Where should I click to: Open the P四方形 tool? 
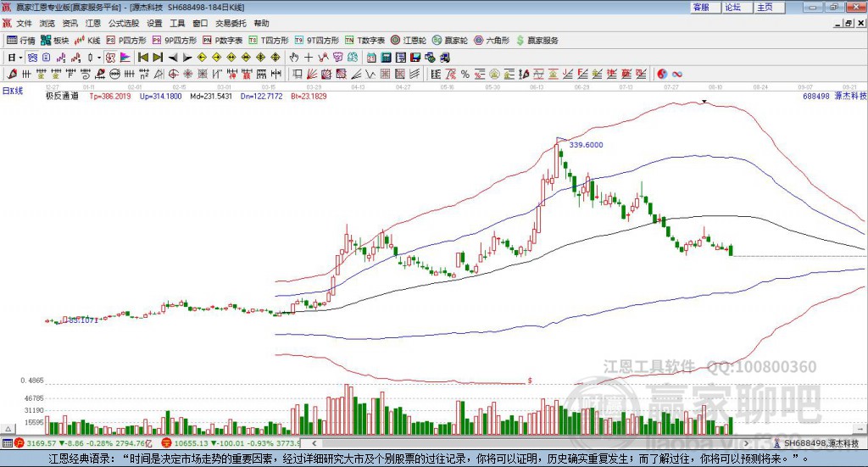125,40
